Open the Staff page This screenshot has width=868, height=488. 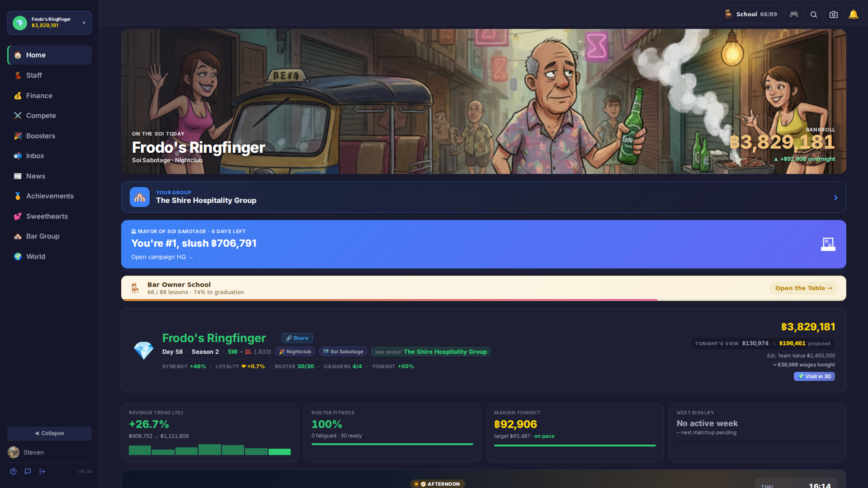click(x=49, y=75)
